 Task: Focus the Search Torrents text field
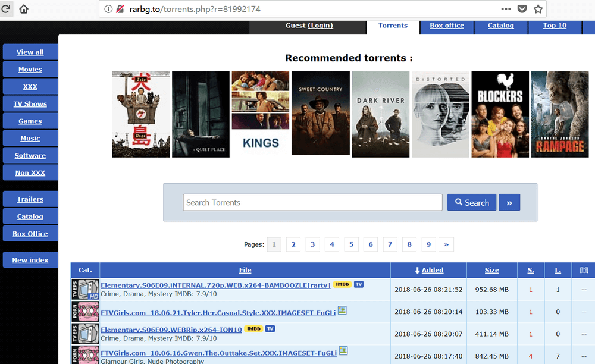point(313,202)
